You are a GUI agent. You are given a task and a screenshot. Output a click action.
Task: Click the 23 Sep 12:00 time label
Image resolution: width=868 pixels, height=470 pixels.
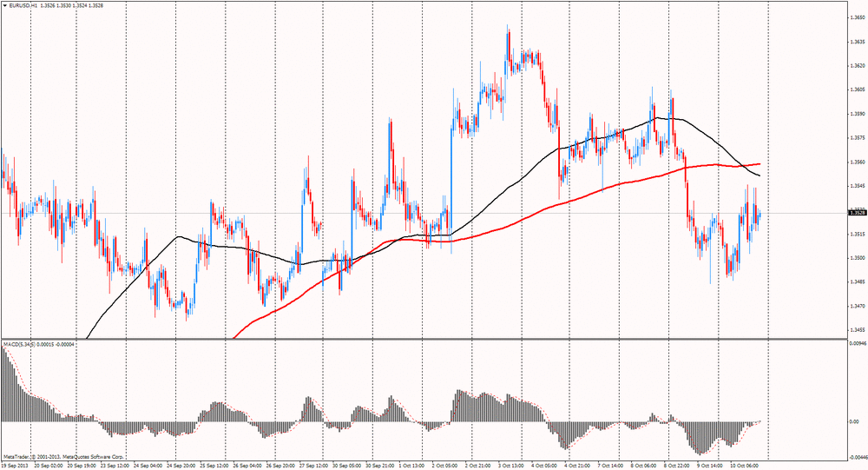[x=114, y=467]
